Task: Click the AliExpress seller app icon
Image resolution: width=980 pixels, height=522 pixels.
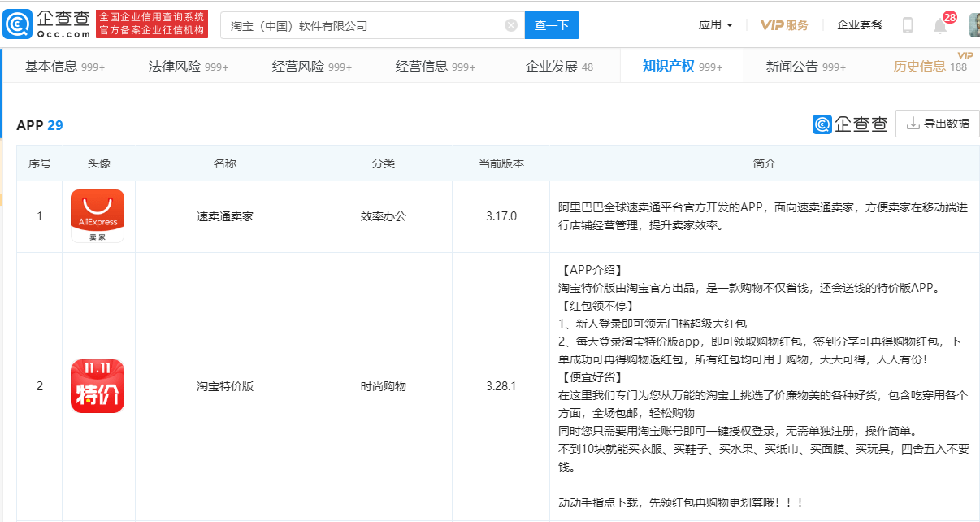Action: coord(98,216)
